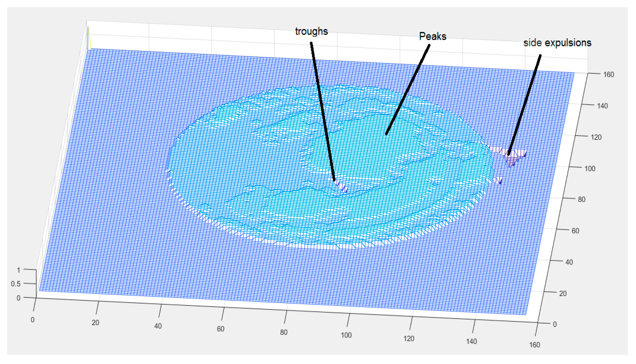Click the x-axis tick label 60
Viewport: 636px width, 364px height.
coord(220,329)
